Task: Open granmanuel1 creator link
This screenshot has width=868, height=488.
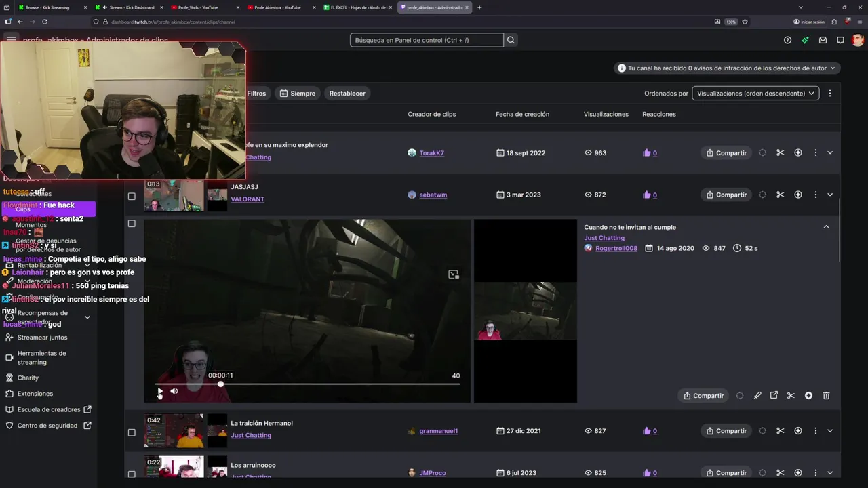Action: tap(438, 431)
